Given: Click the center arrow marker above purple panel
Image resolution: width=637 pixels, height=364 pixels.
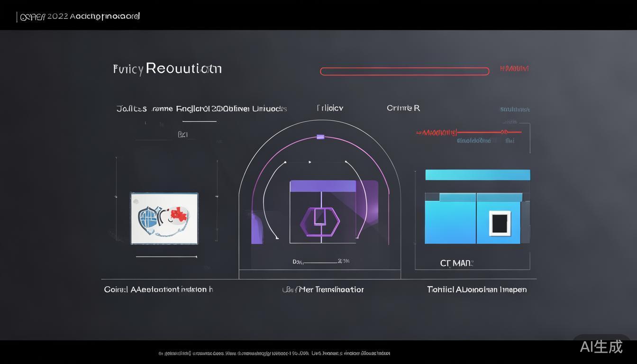Looking at the screenshot, I should coord(310,162).
